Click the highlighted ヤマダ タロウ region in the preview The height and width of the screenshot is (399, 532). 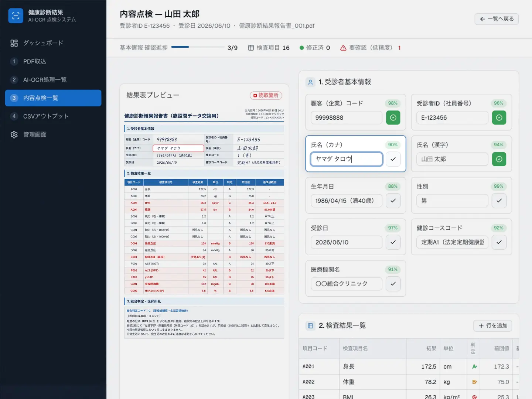click(x=178, y=148)
